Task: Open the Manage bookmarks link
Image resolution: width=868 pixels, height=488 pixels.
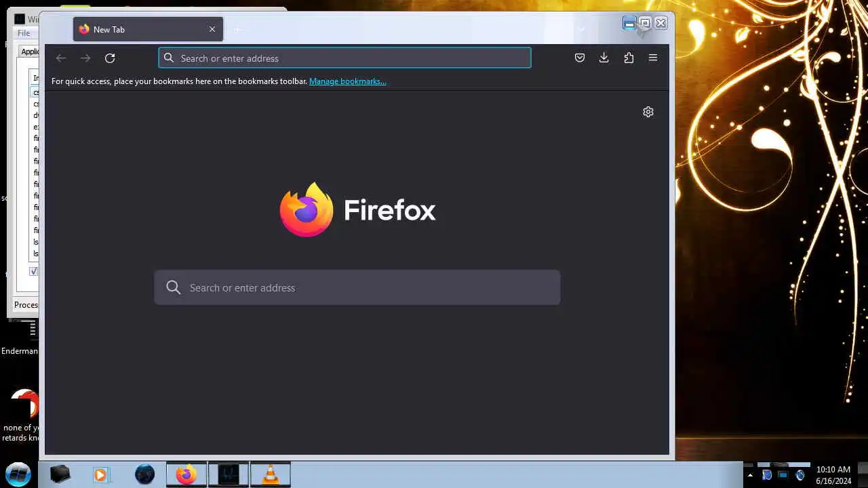Action: tap(348, 81)
